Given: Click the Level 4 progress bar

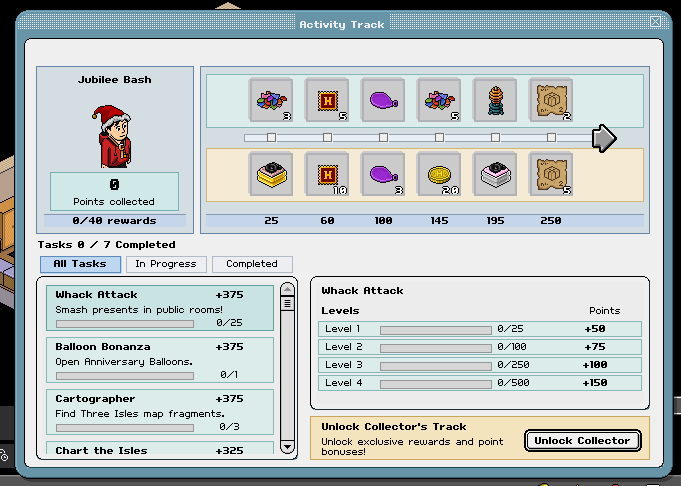Looking at the screenshot, I should click(436, 384).
